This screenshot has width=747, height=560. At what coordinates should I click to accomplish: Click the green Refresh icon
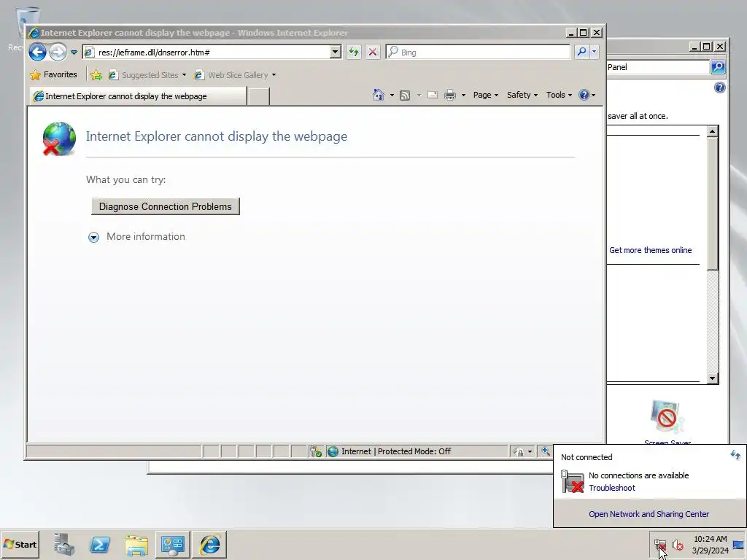pyautogui.click(x=354, y=52)
